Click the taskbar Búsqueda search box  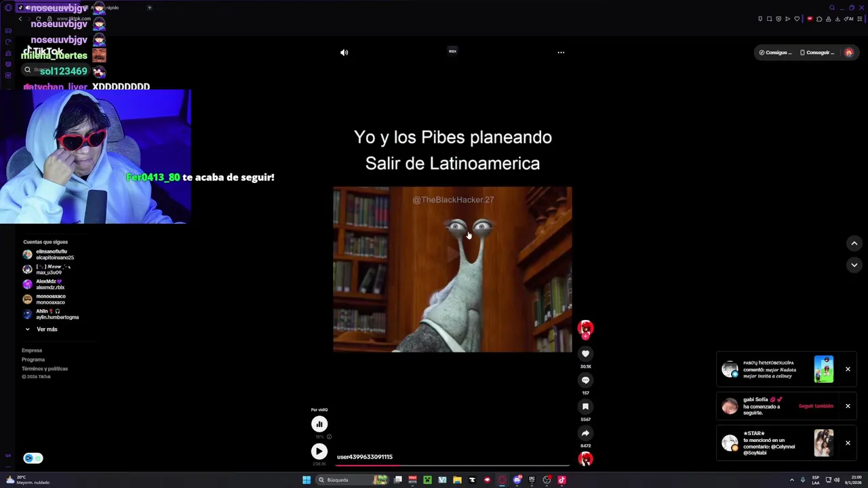tap(352, 480)
